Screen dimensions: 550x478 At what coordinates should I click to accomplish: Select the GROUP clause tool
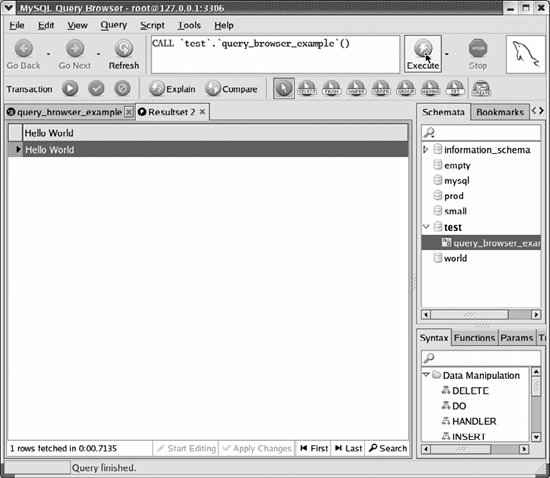[x=405, y=88]
